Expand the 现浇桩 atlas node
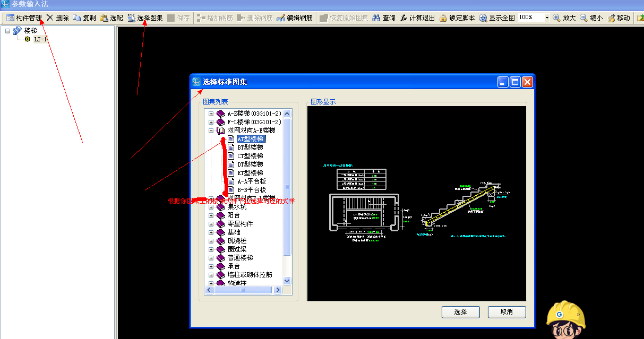 (211, 241)
